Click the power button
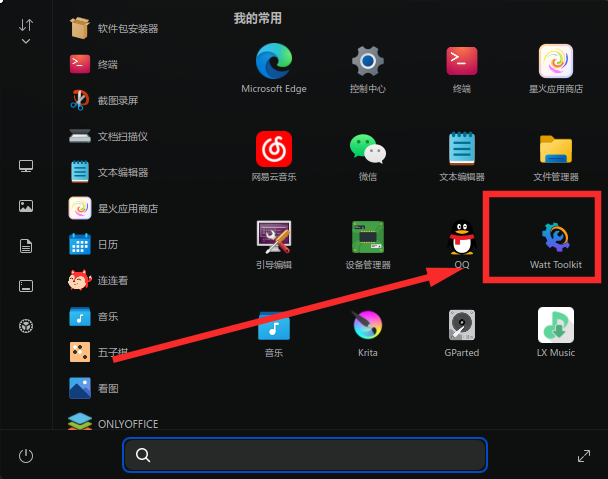 [26, 456]
